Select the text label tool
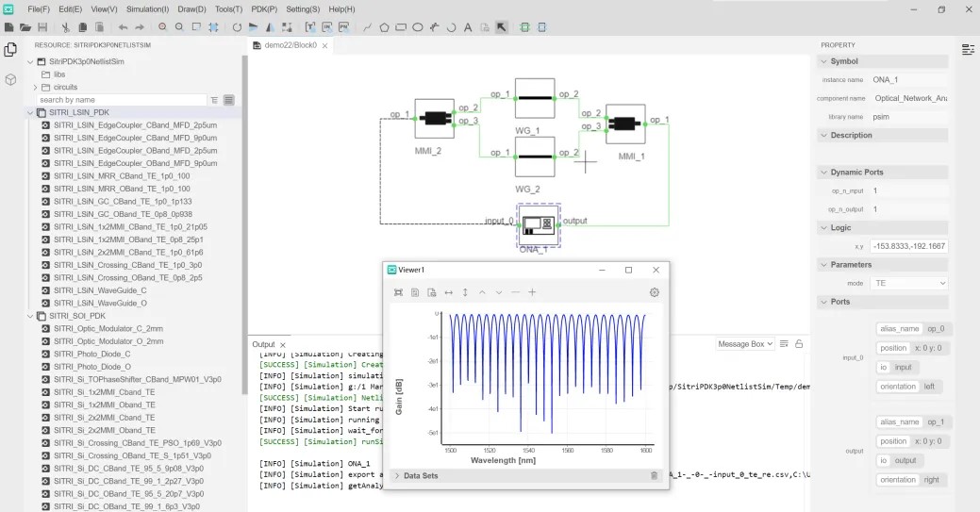This screenshot has height=512, width=980. coord(468,27)
